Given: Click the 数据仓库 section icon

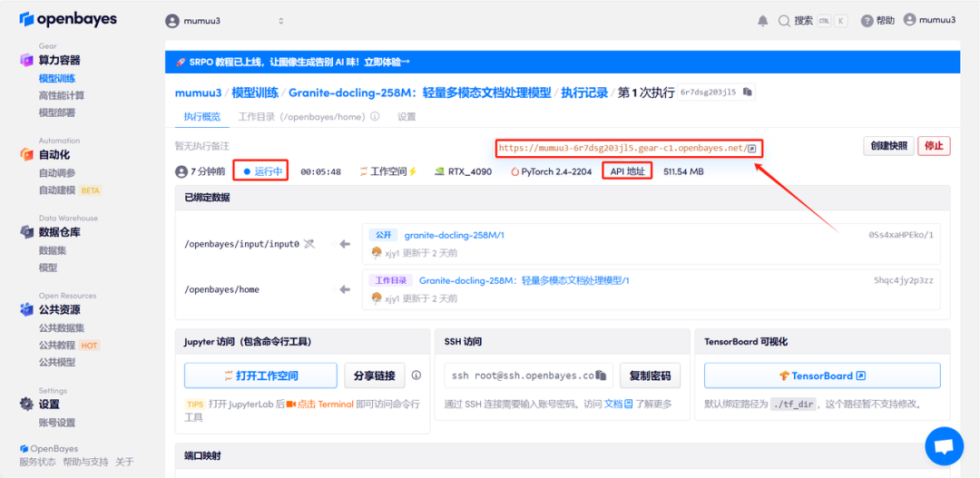Looking at the screenshot, I should pyautogui.click(x=26, y=232).
